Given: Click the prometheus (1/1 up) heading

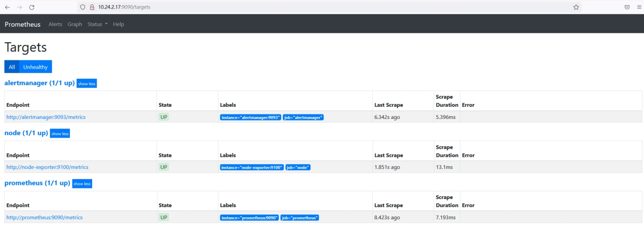Looking at the screenshot, I should [37, 183].
